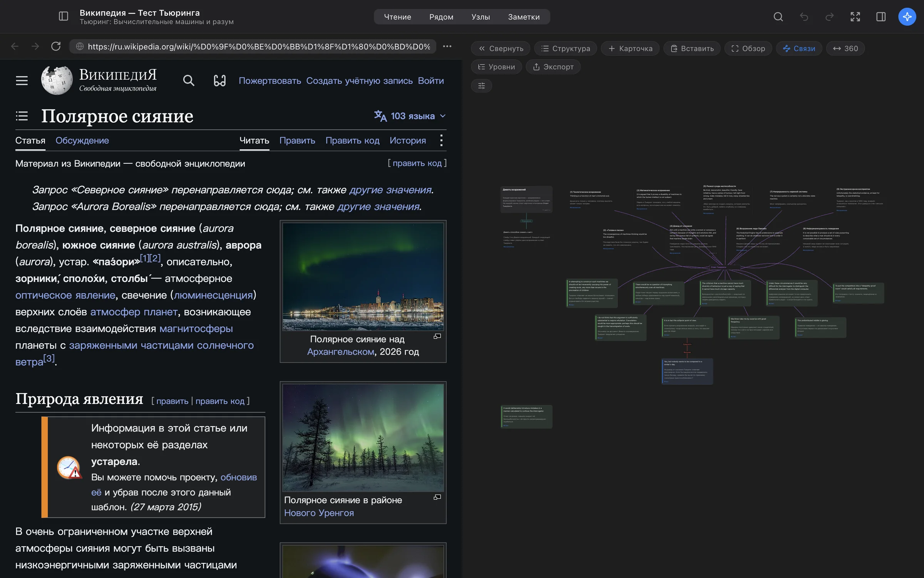Follow the оптическое явление link
Viewport: 924px width, 578px height.
[65, 295]
